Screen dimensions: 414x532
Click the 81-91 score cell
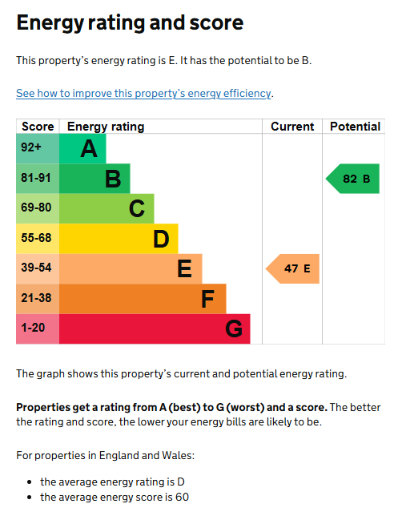38,179
